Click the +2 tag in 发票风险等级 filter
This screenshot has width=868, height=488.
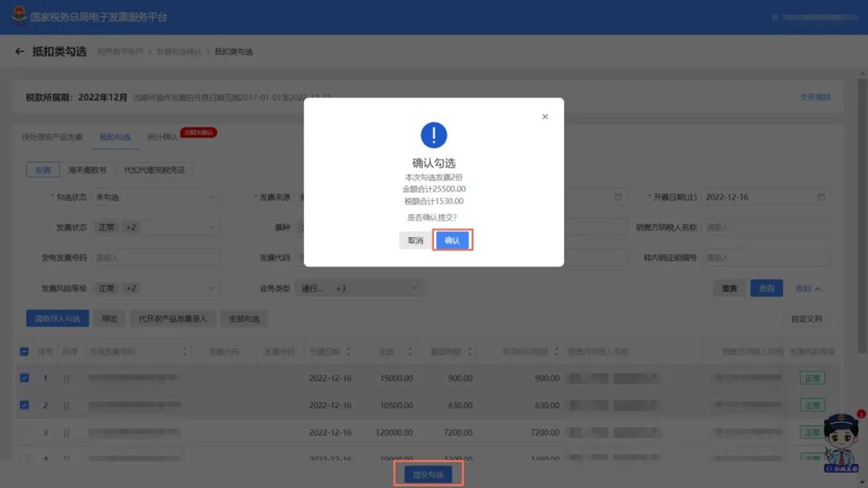tap(131, 288)
